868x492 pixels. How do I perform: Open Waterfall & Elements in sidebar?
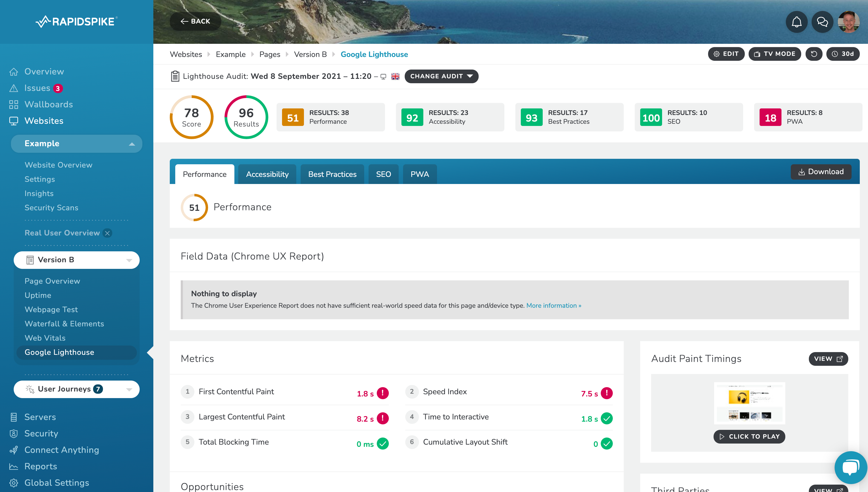pos(64,324)
